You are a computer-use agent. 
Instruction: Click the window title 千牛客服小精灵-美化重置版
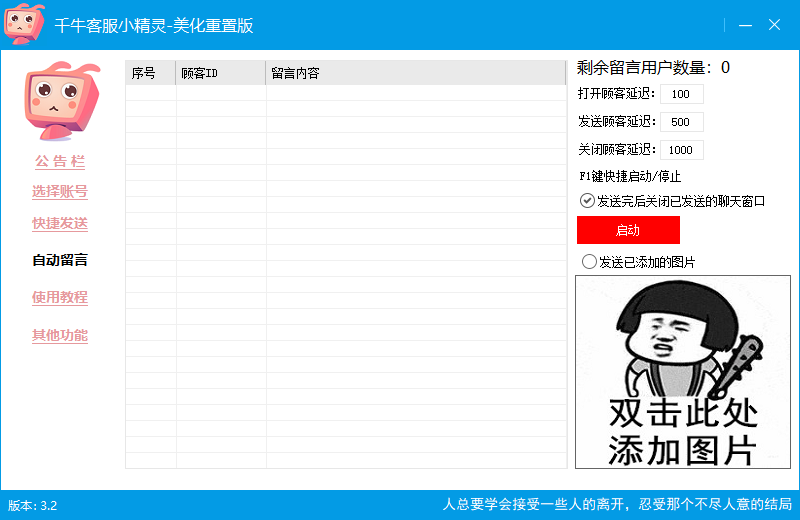pyautogui.click(x=154, y=25)
